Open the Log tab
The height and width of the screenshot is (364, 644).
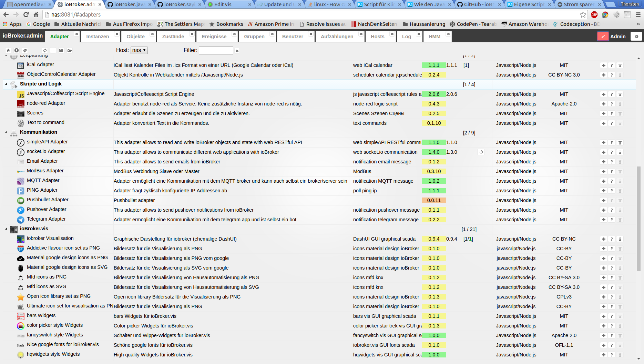coord(407,37)
